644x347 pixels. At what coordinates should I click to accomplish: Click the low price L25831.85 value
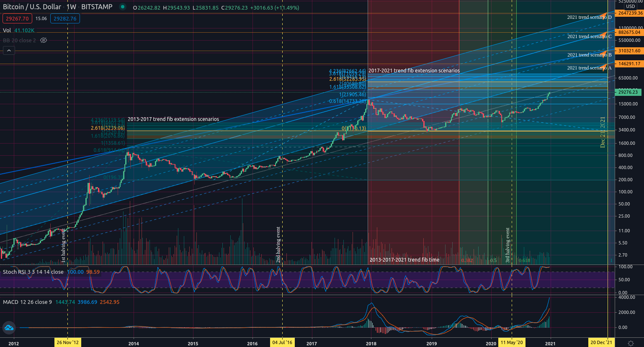pos(206,8)
